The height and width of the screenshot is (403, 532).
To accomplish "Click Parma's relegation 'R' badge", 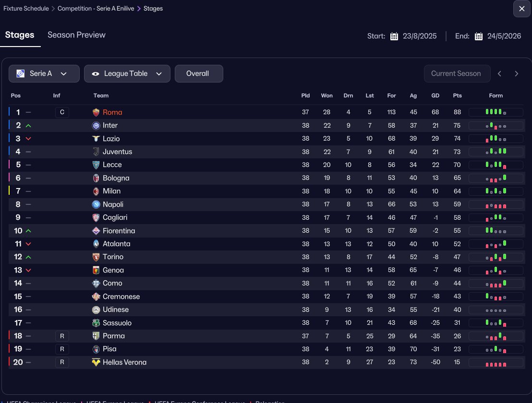I will coord(62,336).
